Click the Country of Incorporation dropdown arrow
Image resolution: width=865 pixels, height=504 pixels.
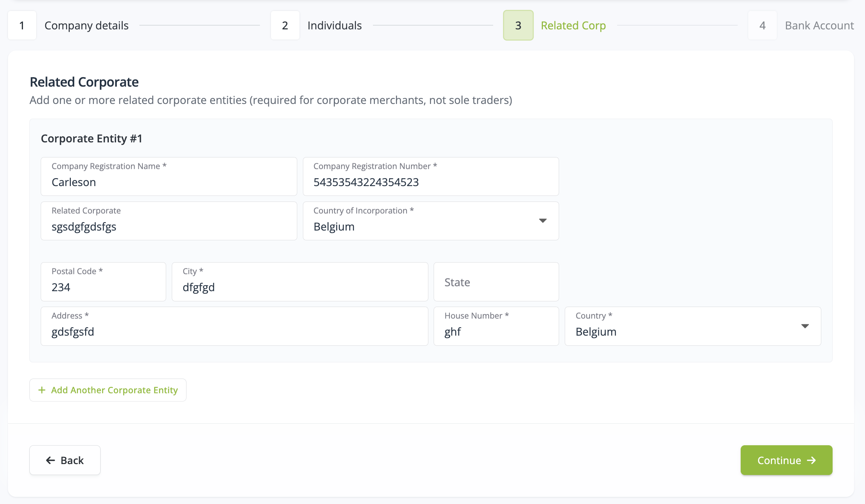(543, 221)
